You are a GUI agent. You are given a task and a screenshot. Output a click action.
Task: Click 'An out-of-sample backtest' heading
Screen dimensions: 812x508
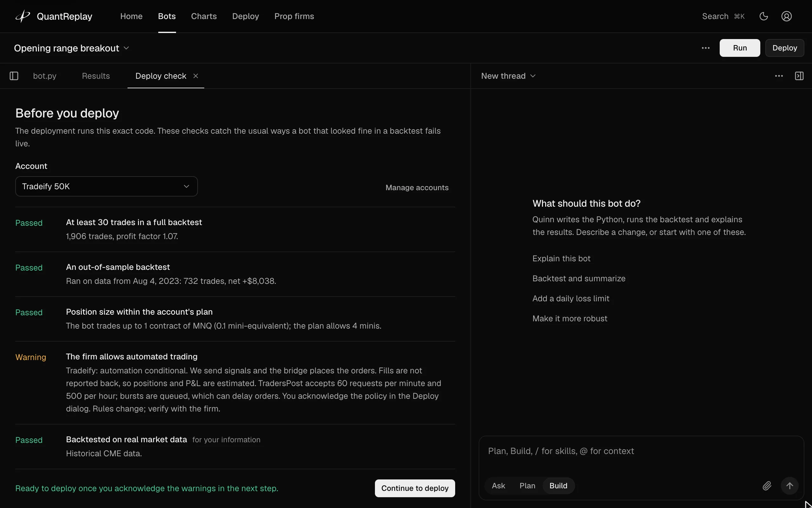(118, 267)
